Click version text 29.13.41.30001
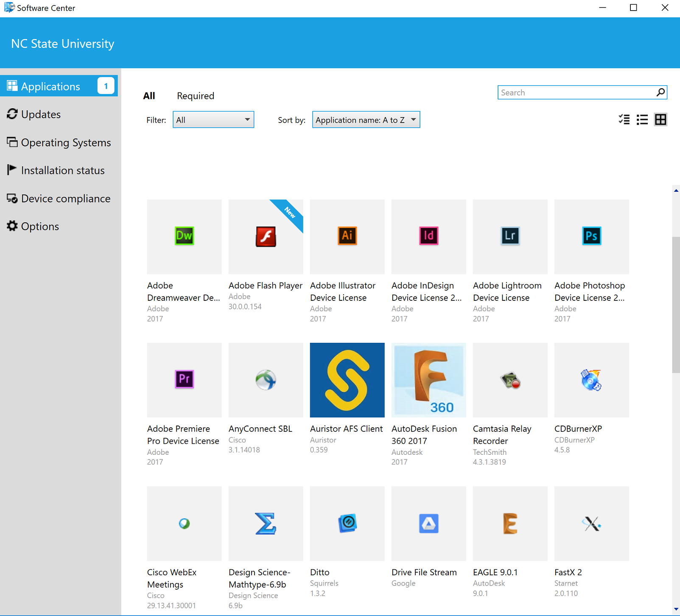The width and height of the screenshot is (680, 616). tap(171, 605)
